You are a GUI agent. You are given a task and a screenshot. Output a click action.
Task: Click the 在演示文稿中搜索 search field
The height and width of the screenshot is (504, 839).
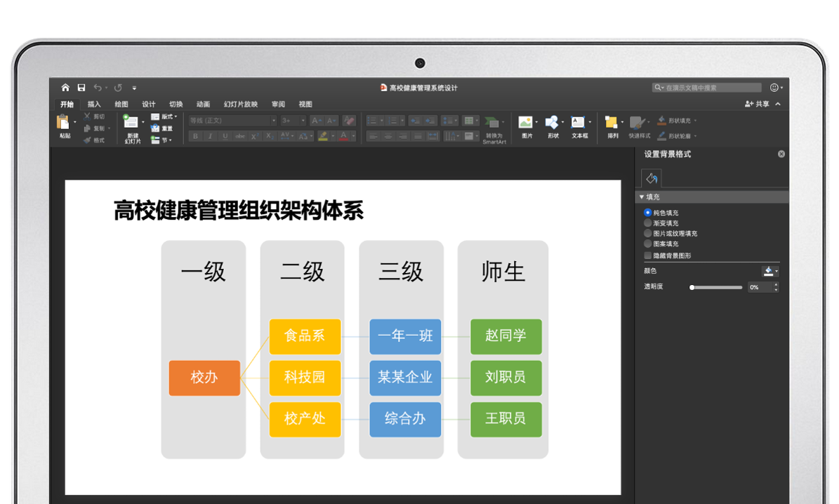tap(707, 87)
